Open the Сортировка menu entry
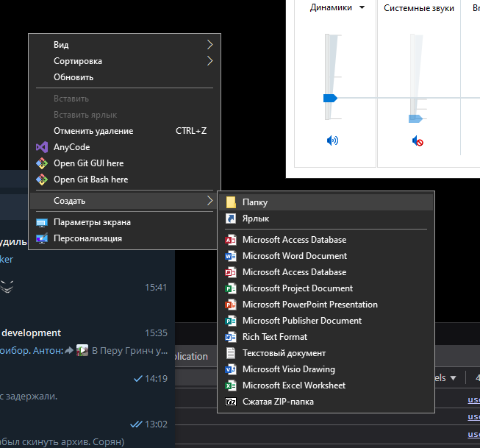The image size is (480, 448). (x=124, y=61)
